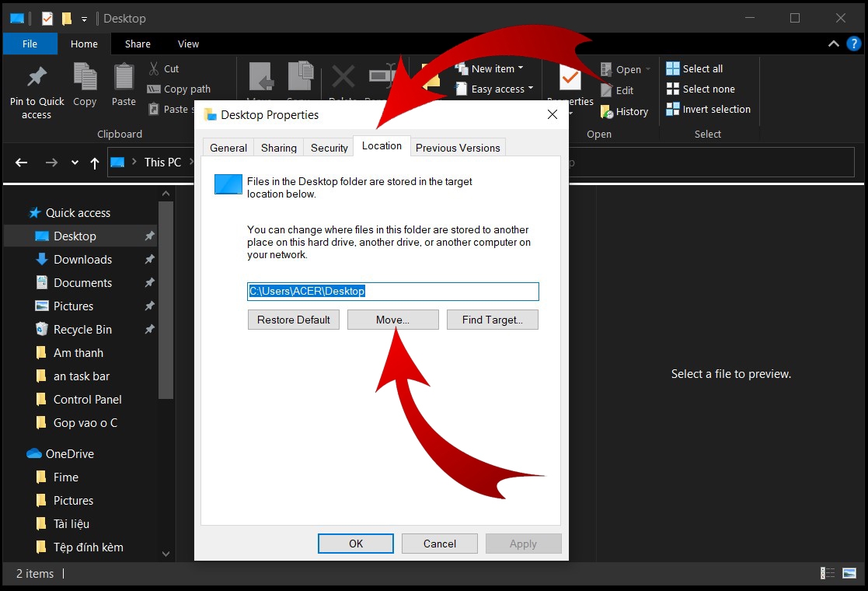868x591 pixels.
Task: Click Invert selection in ribbon
Action: point(709,109)
